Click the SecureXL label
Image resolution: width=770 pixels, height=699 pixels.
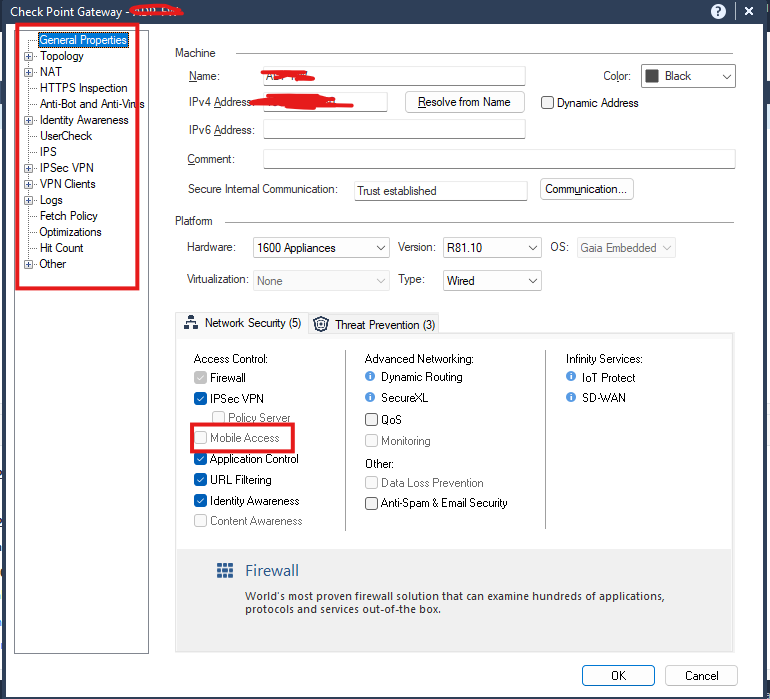(x=405, y=397)
